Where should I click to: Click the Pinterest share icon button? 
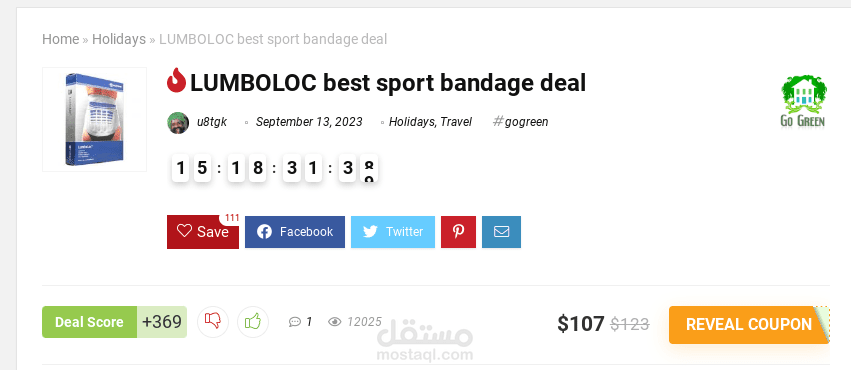click(458, 232)
